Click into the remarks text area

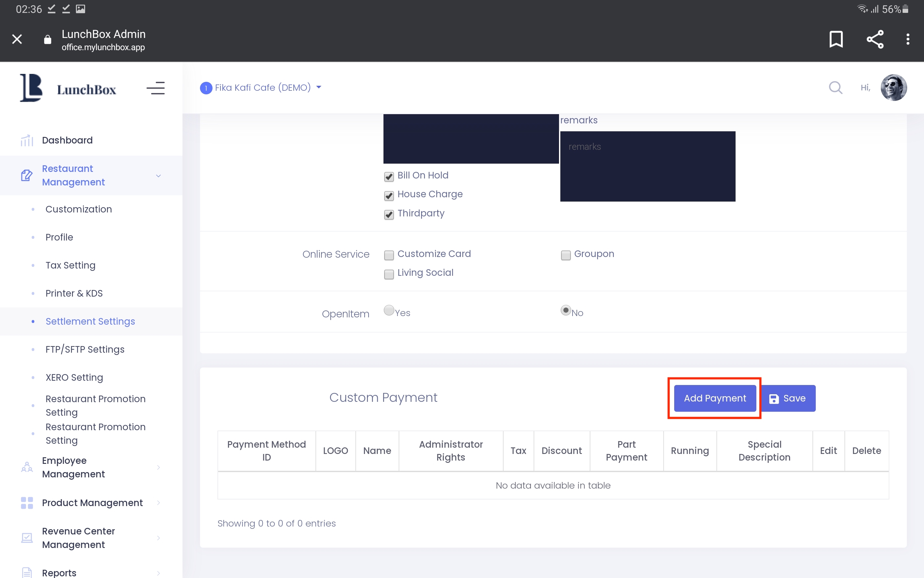[x=647, y=166]
